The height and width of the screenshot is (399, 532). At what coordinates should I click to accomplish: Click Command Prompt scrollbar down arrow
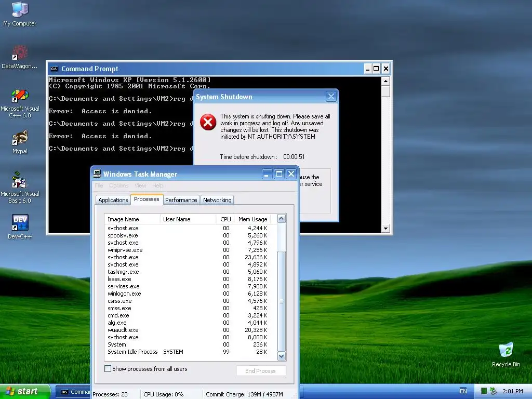[x=385, y=229]
